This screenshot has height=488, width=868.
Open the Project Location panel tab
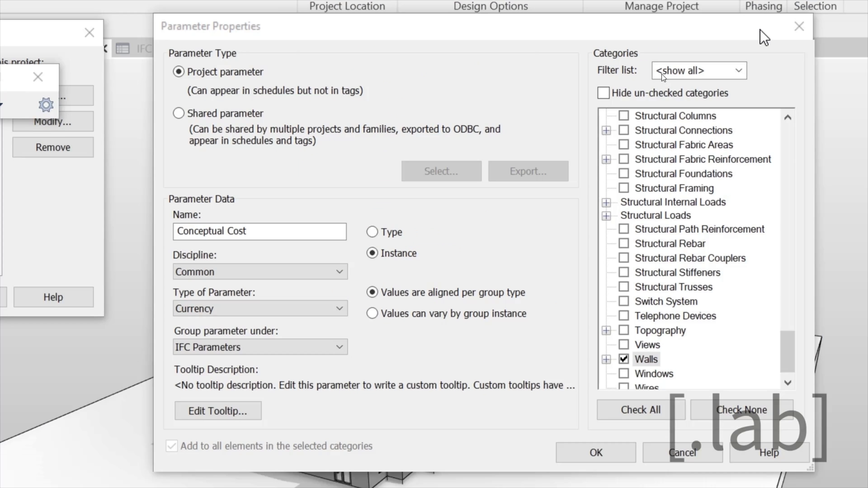[347, 6]
